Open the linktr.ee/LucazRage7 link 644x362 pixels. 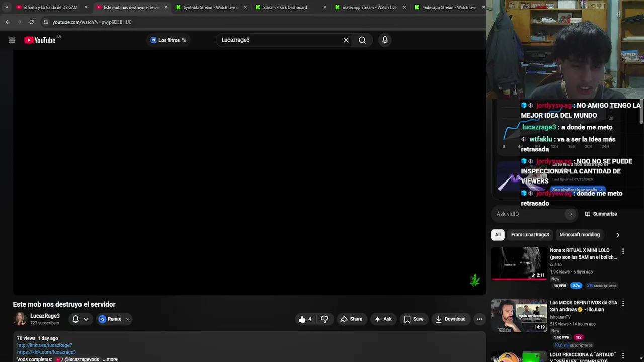click(45, 345)
